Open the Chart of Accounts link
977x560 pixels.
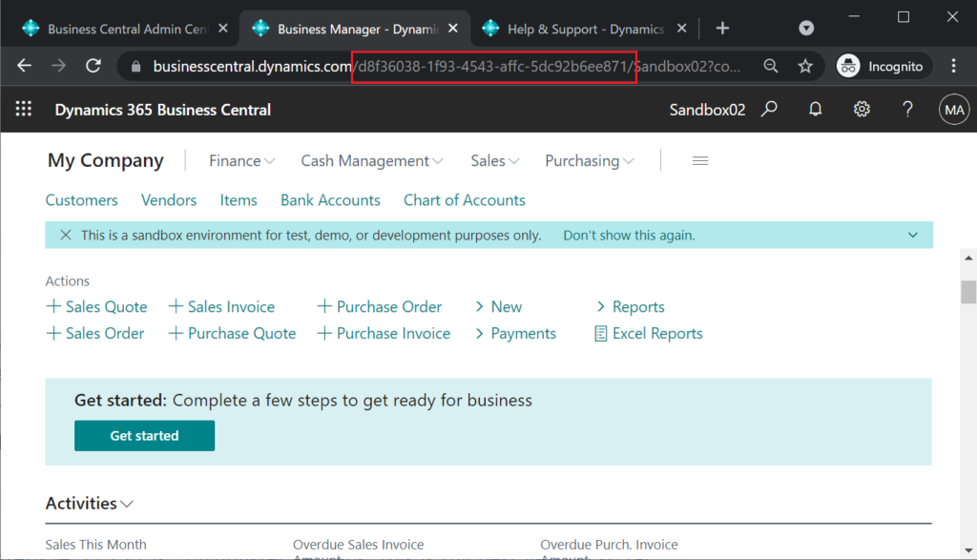tap(465, 200)
